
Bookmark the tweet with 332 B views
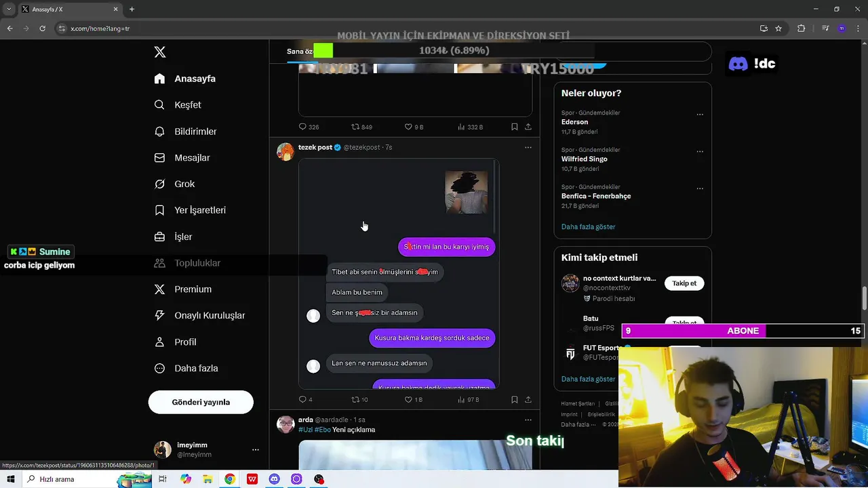515,127
